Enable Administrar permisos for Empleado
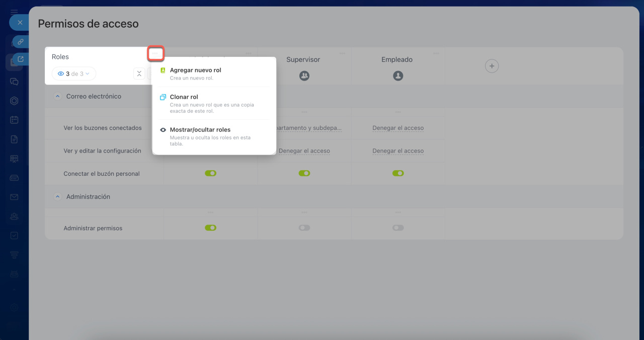Viewport: 644px width, 340px height. point(397,228)
